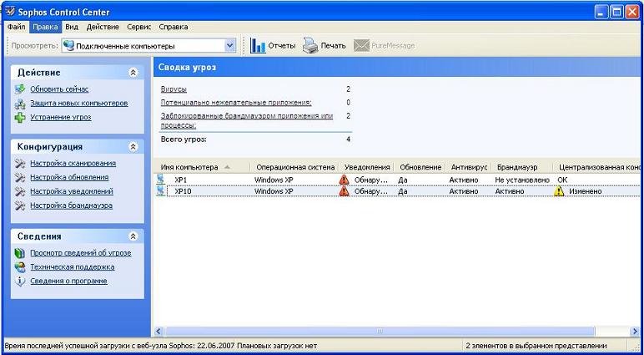Collapse the Действие panel

pyautogui.click(x=133, y=73)
